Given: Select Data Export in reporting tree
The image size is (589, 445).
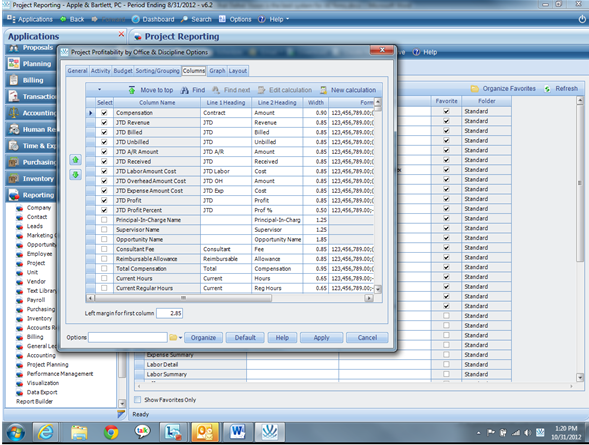Looking at the screenshot, I should point(42,392).
